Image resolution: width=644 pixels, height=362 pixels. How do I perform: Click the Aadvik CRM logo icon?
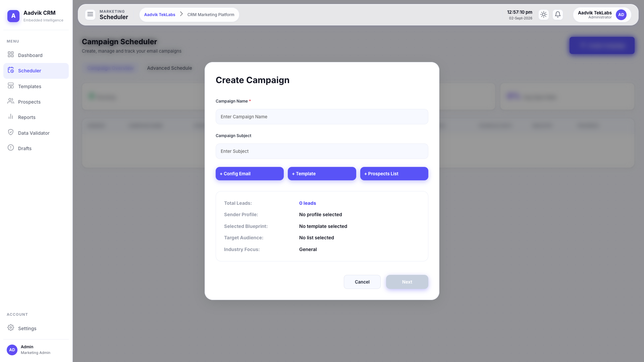(x=13, y=16)
